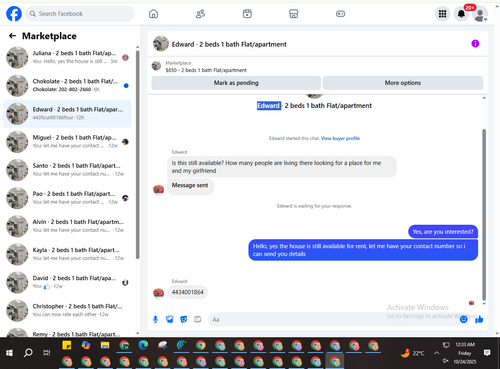The width and height of the screenshot is (500, 369).
Task: Open the Windows Start button
Action: (x=9, y=353)
